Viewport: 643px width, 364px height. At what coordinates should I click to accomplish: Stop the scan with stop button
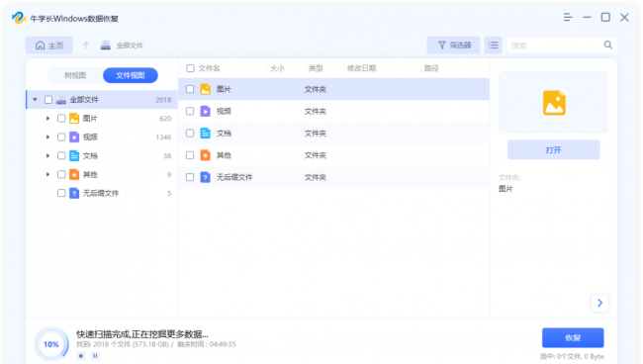81,356
